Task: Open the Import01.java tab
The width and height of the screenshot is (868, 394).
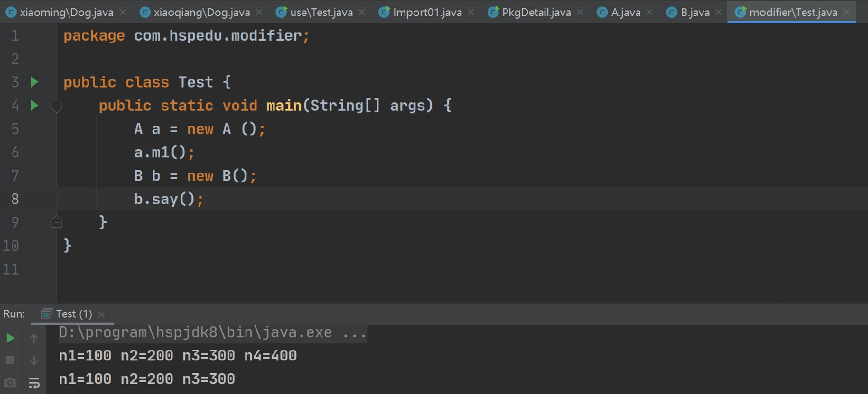Action: click(427, 12)
